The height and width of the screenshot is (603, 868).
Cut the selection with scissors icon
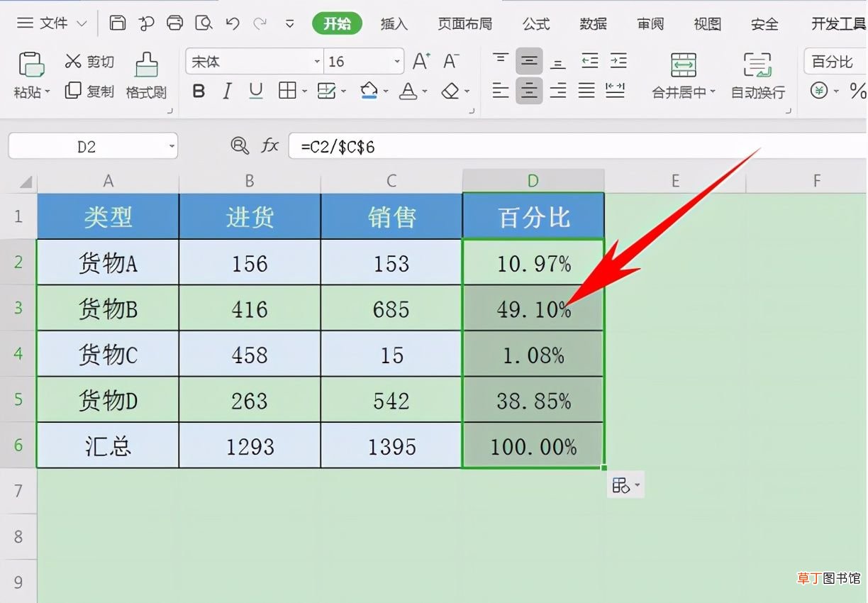tap(89, 62)
